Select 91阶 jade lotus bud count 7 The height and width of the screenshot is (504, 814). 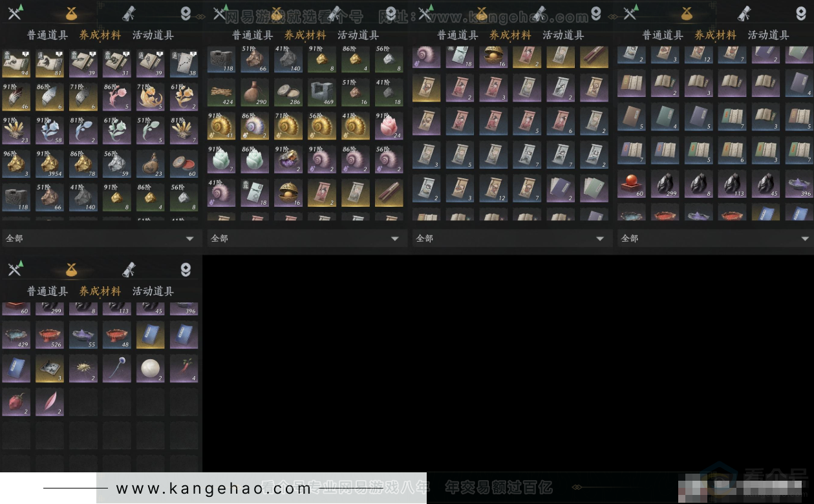(221, 160)
